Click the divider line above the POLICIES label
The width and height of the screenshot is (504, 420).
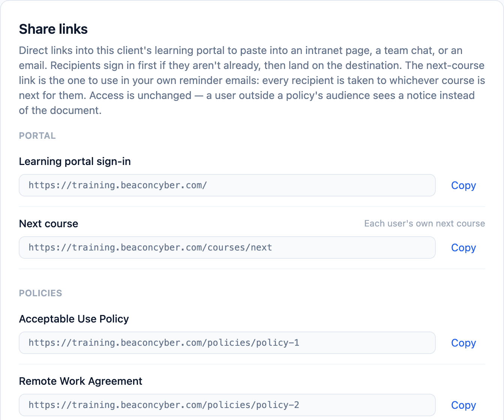point(252,269)
